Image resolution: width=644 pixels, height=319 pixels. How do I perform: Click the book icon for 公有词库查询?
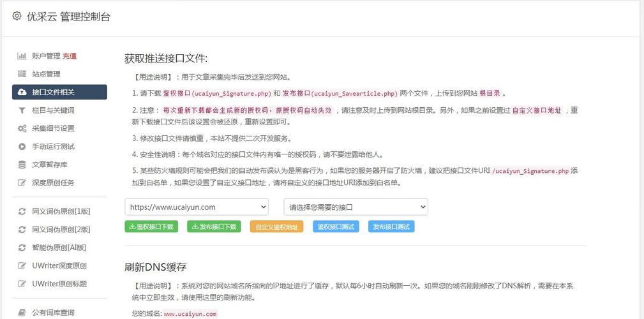(x=22, y=313)
